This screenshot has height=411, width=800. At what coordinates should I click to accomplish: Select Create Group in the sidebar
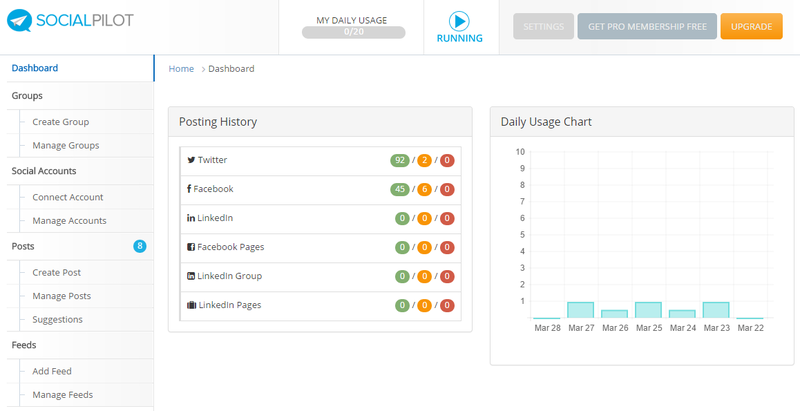coord(61,122)
